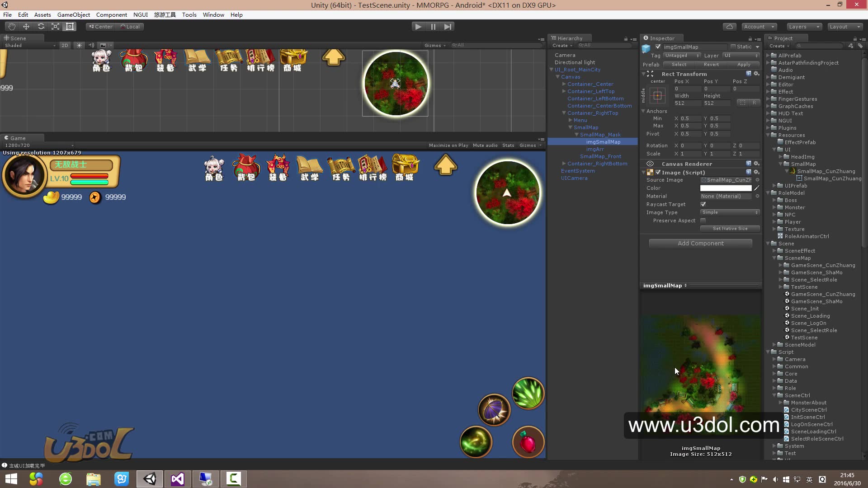Click the Set Native Size button
The height and width of the screenshot is (488, 868).
[730, 229]
